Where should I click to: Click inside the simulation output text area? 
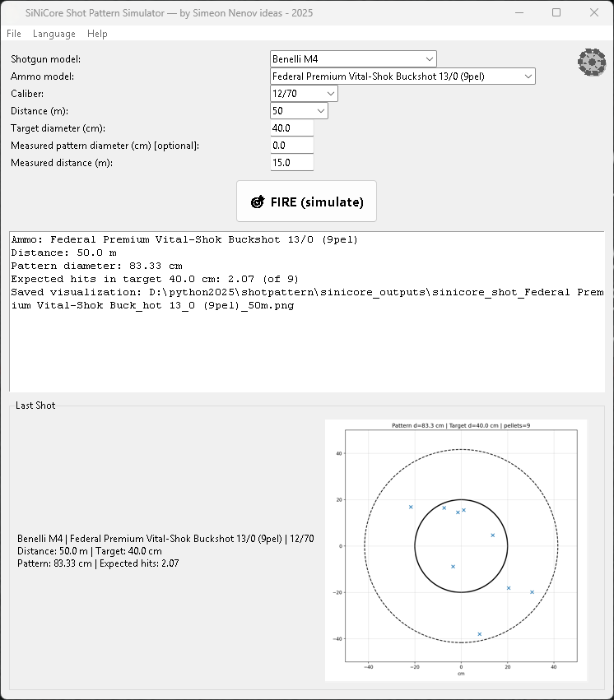306,345
